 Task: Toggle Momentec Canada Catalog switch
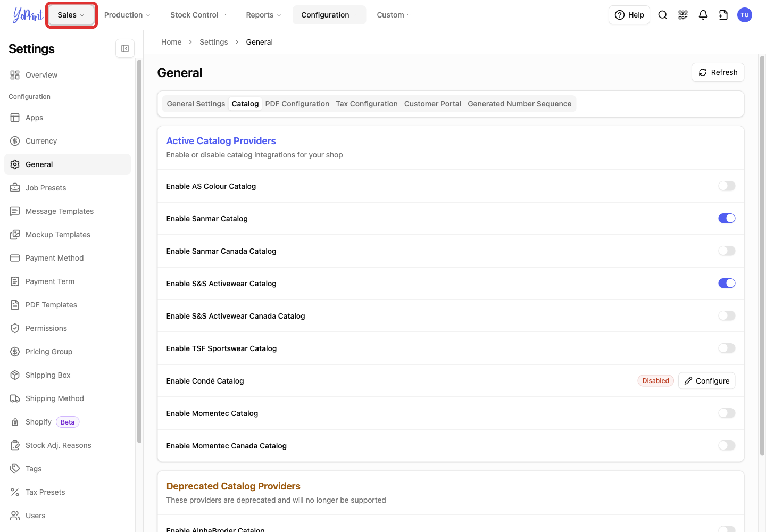[x=727, y=445]
